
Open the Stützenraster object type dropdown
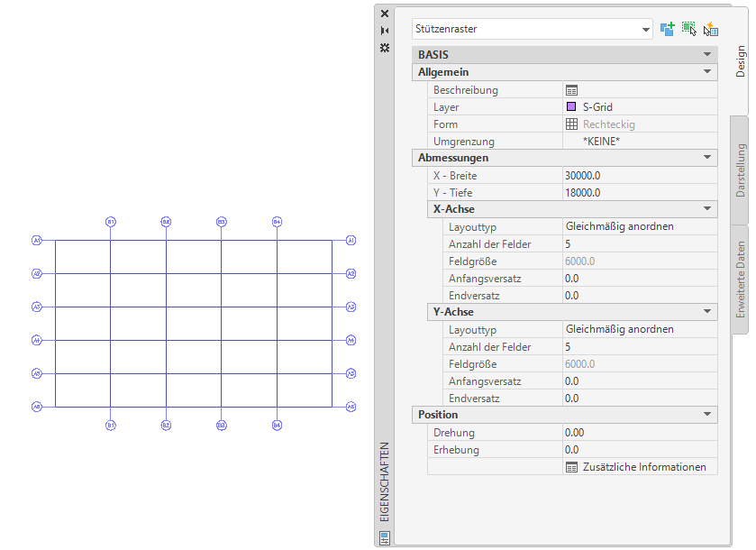coord(646,30)
